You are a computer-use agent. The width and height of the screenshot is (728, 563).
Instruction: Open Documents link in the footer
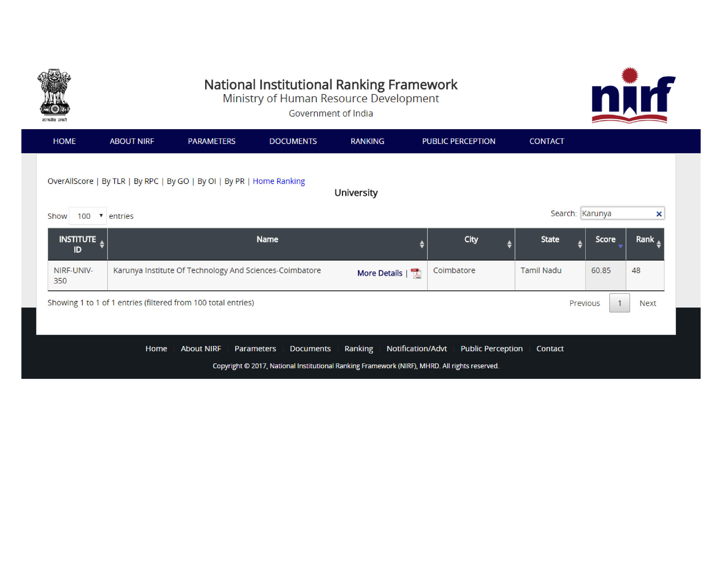(310, 349)
